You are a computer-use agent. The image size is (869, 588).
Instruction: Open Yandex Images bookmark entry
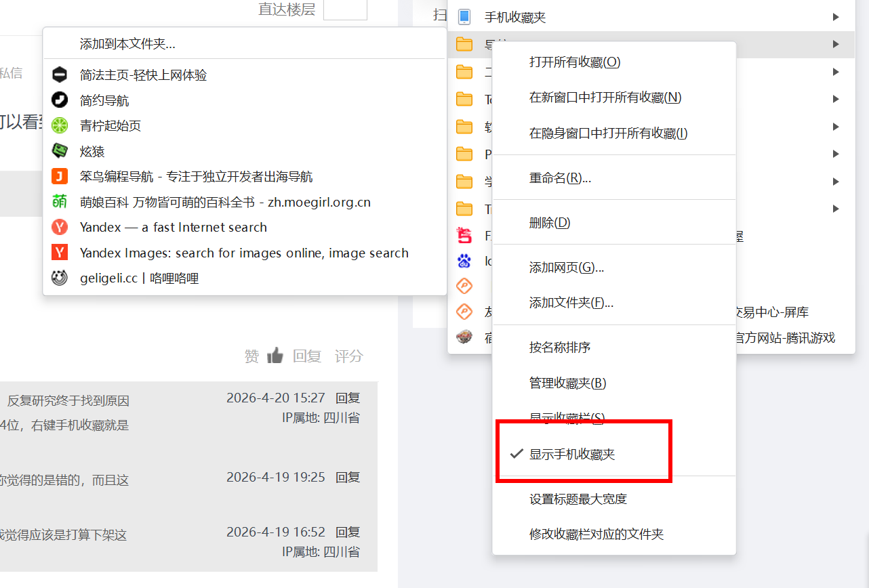[x=245, y=253]
